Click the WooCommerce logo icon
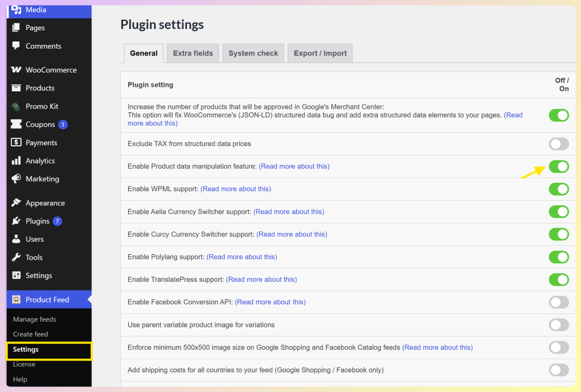The image size is (581, 392). click(16, 70)
